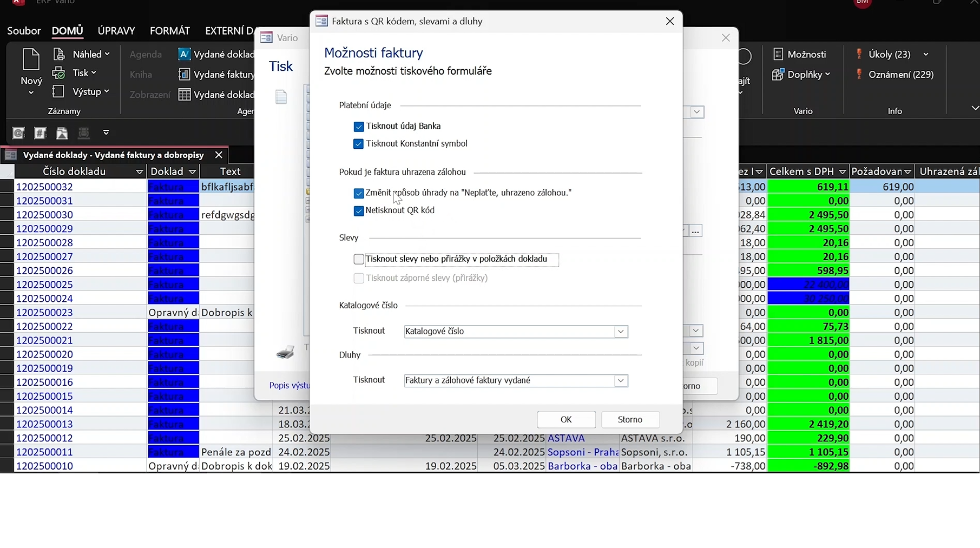The width and height of the screenshot is (980, 548).
Task: Enable Tisknout slevy nebo přirážky checkbox
Action: pos(359,260)
